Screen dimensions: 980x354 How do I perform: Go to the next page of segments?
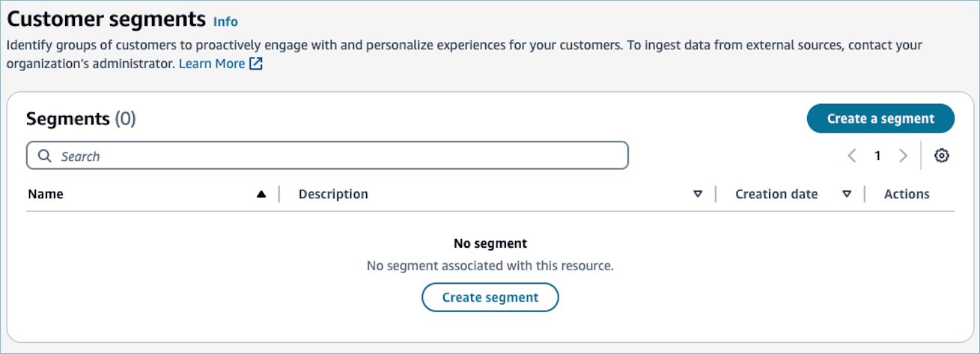tap(903, 156)
